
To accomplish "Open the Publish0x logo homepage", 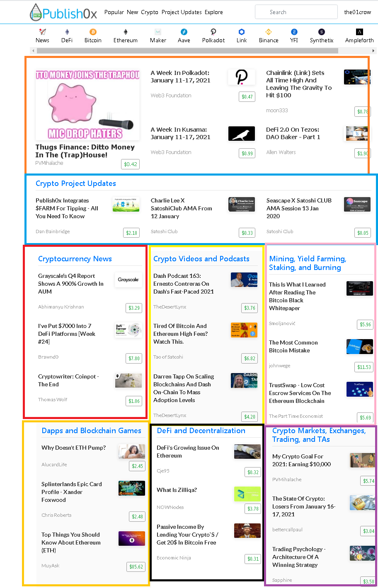I will tap(63, 12).
